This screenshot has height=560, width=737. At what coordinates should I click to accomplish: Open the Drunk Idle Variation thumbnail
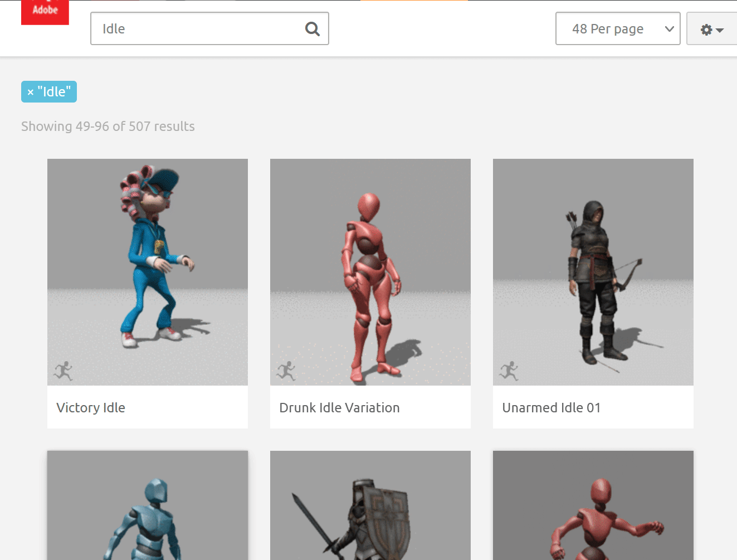pyautogui.click(x=370, y=272)
